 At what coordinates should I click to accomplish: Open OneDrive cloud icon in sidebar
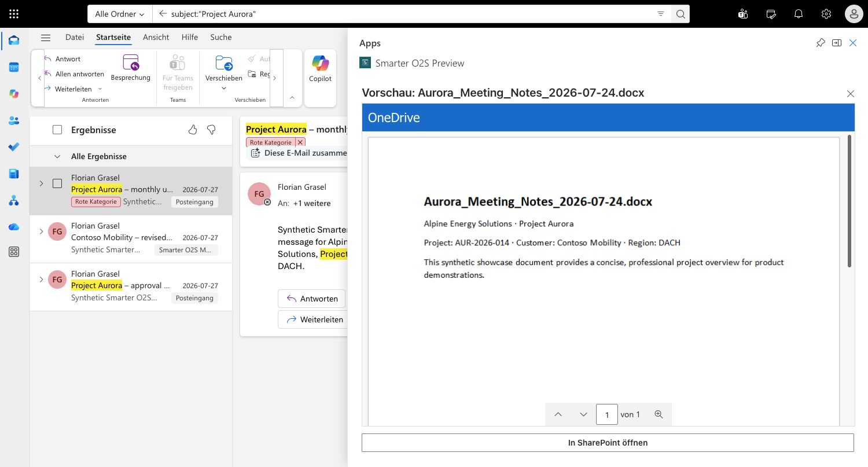(14, 227)
